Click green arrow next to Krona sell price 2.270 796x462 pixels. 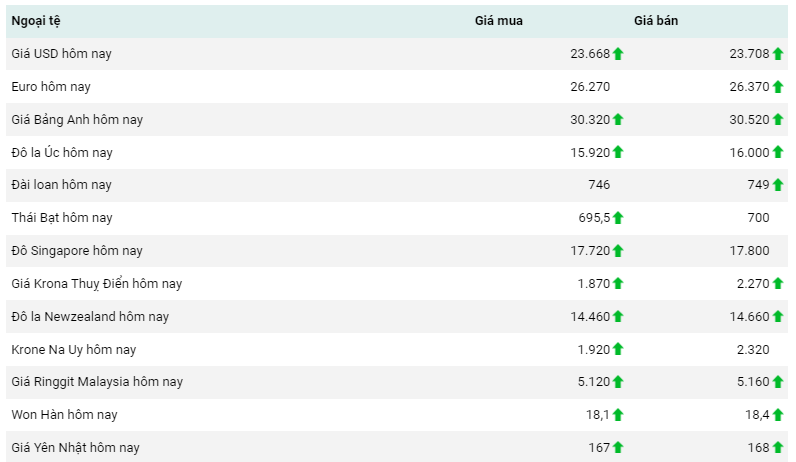[x=778, y=284]
